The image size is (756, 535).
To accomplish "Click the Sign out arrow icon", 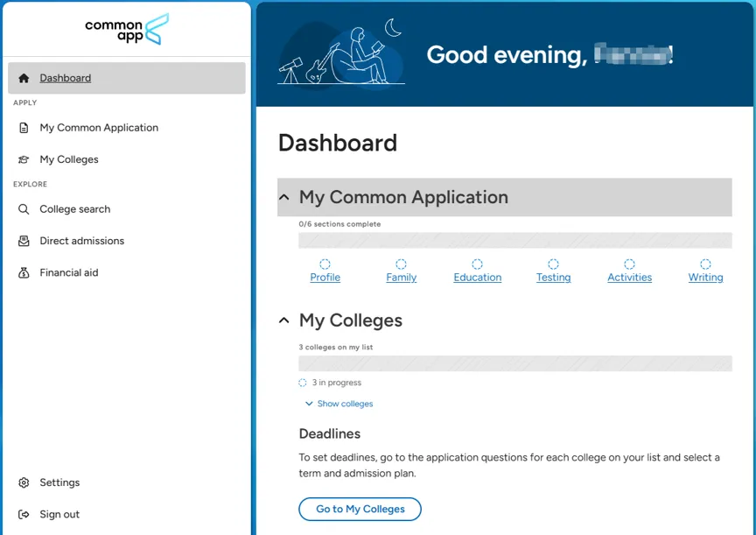I will (x=24, y=514).
